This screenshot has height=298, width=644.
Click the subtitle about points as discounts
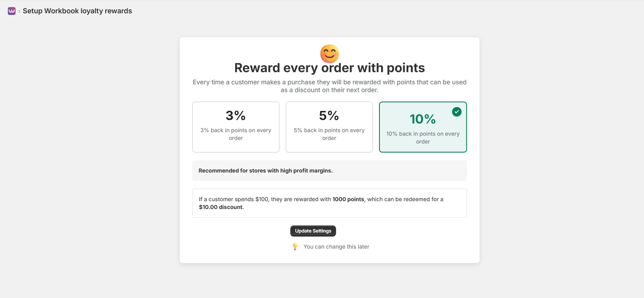tap(329, 86)
